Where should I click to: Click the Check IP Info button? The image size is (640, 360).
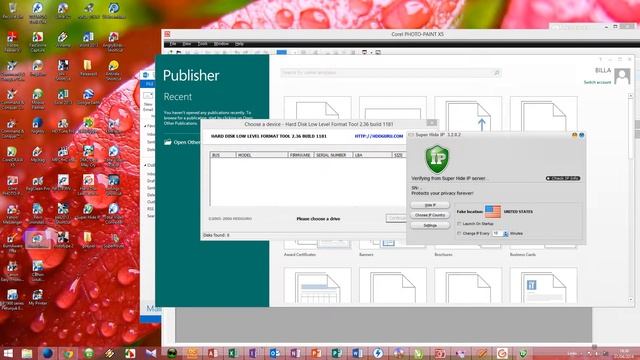pos(563,178)
